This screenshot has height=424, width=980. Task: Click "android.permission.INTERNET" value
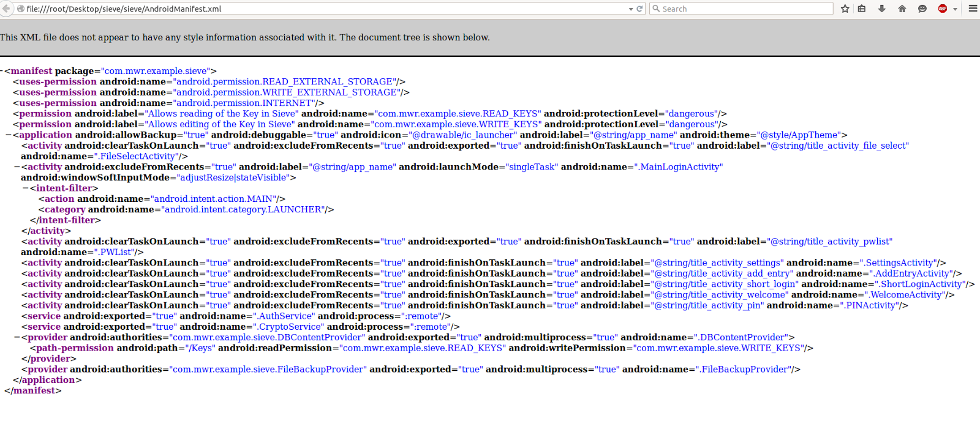click(244, 103)
